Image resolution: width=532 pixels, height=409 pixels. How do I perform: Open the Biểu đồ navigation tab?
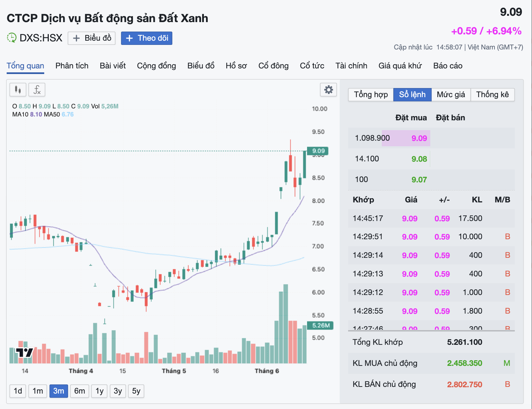pyautogui.click(x=201, y=66)
